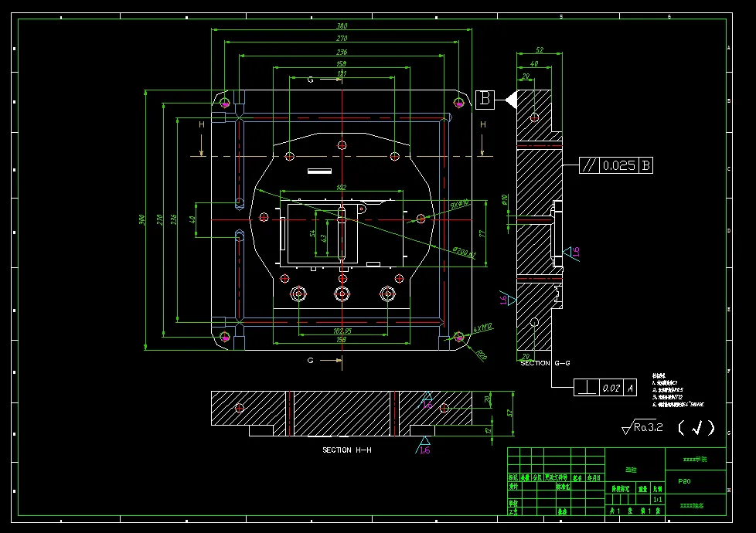Click the 158 dimension above the plan view
The image size is (756, 533).
click(341, 63)
